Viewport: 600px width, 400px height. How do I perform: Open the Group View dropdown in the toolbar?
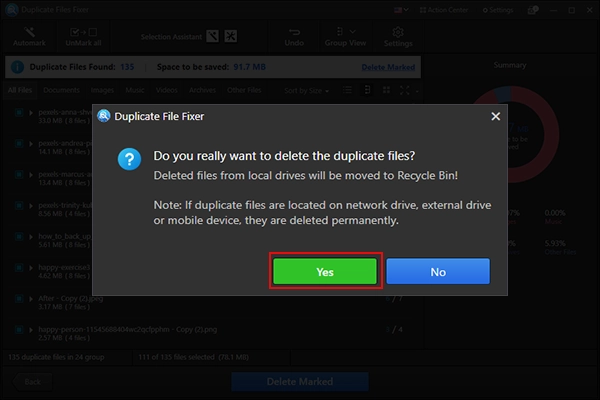(346, 37)
